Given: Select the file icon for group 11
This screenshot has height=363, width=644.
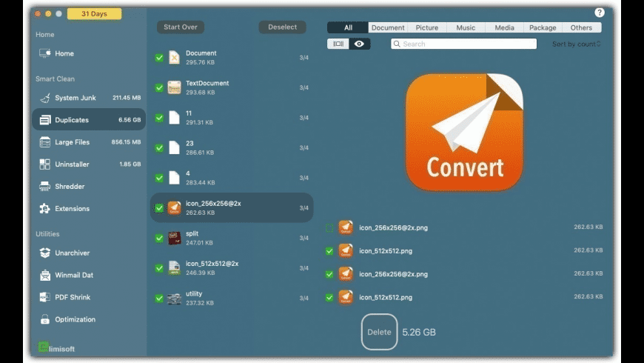Looking at the screenshot, I should [174, 118].
